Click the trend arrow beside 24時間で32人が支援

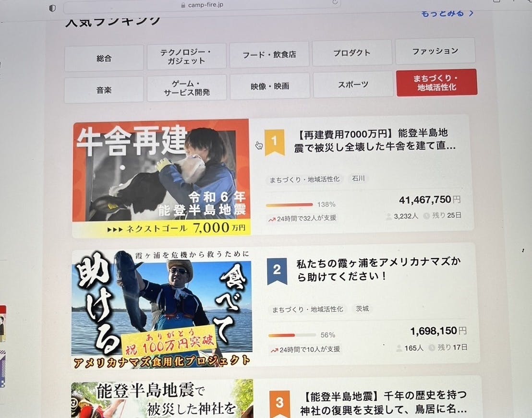272,219
